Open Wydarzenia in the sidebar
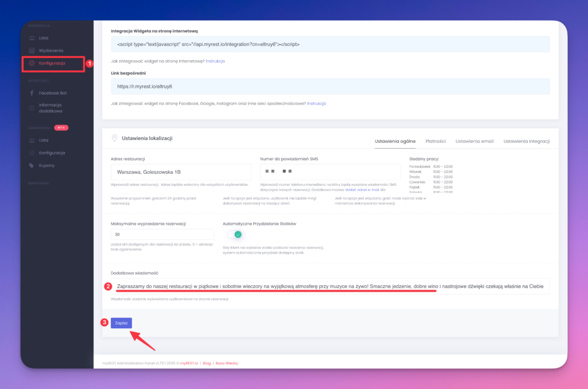Screen dimensions: 588x389 pos(51,50)
